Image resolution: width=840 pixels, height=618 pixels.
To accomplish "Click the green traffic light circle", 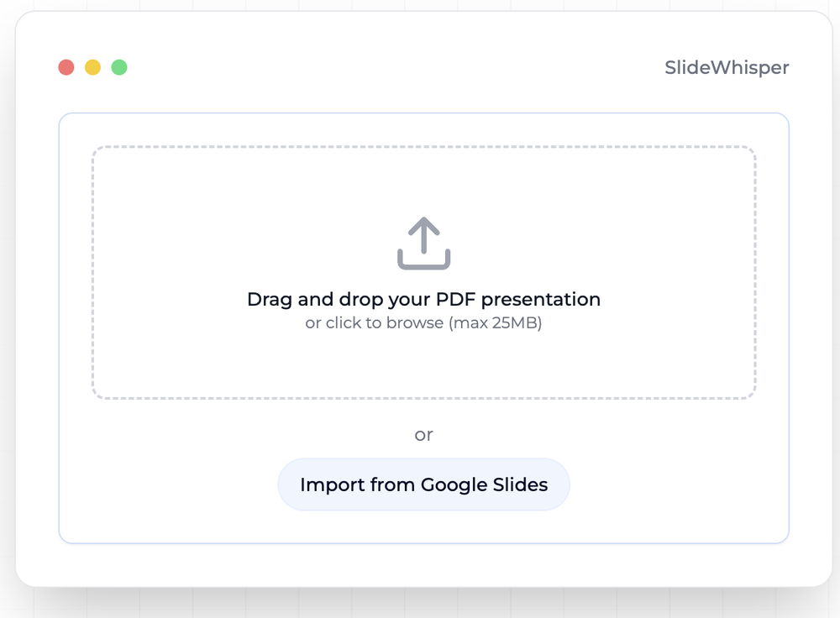I will tap(119, 66).
